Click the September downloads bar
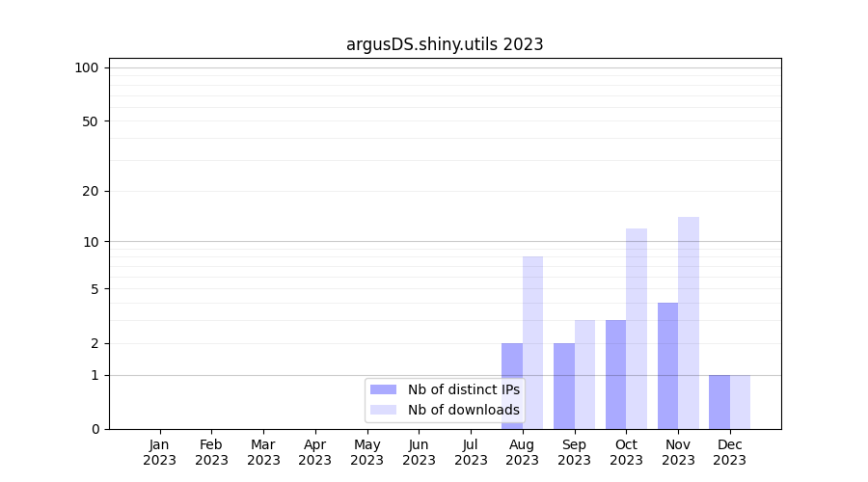This screenshot has width=868, height=482. 584,374
